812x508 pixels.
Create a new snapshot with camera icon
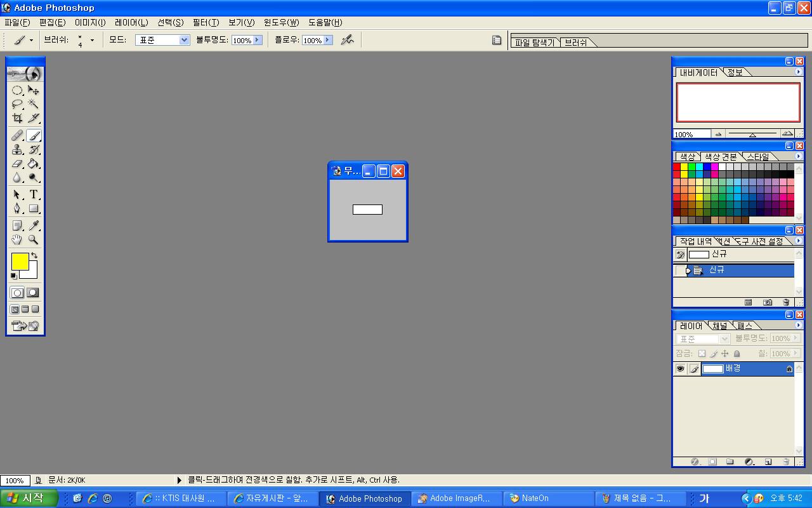pyautogui.click(x=768, y=303)
